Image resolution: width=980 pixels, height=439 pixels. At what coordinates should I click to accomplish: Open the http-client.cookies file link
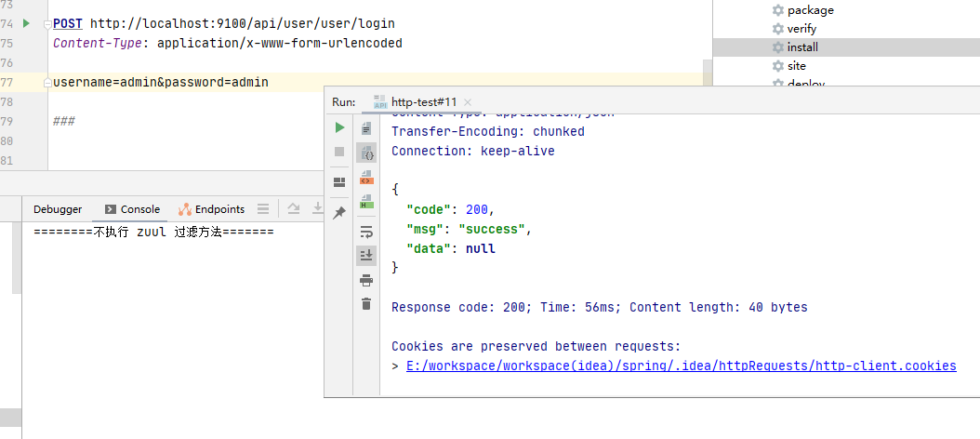pos(681,366)
